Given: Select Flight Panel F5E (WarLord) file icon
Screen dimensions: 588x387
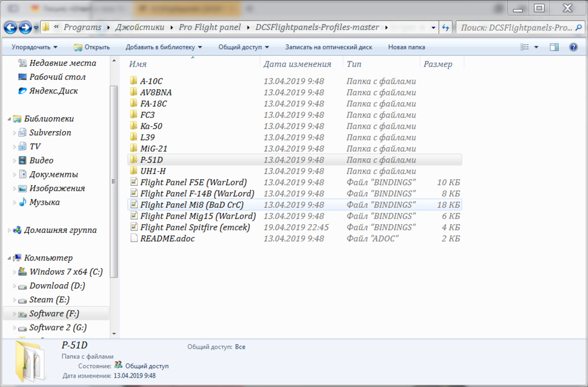Looking at the screenshot, I should click(x=133, y=182).
